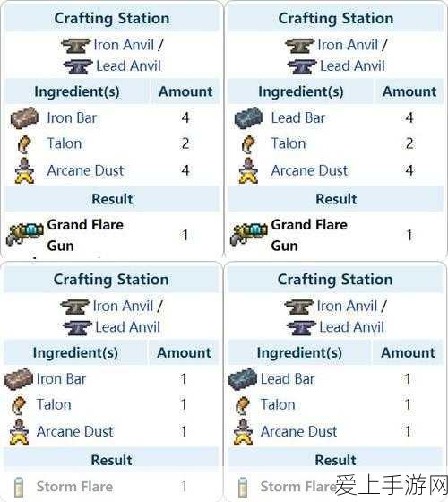Click the Lead Bar icon in bottom-right recipe
Viewport: 448px width, 502px height.
[x=243, y=379]
